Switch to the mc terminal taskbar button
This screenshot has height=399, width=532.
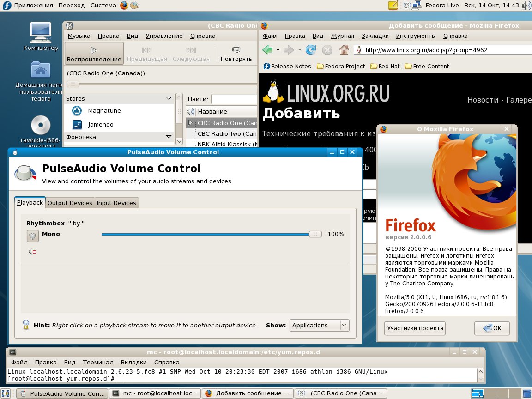point(155,393)
